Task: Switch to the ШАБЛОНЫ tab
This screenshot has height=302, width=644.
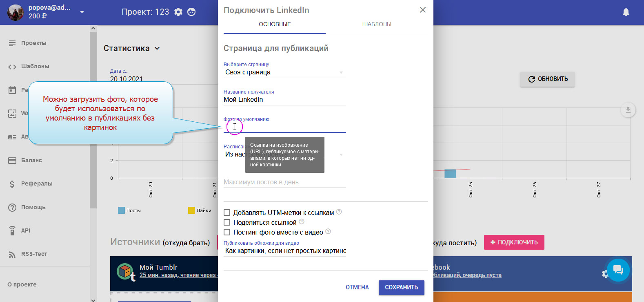Action: pos(377,24)
